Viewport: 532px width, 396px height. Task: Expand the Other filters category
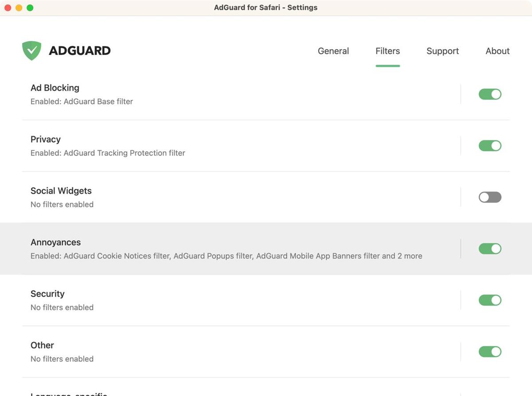tap(177, 351)
